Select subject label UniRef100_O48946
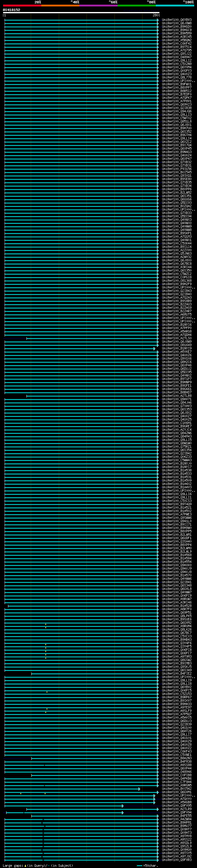The height and width of the screenshot is (868, 197). coord(177,771)
